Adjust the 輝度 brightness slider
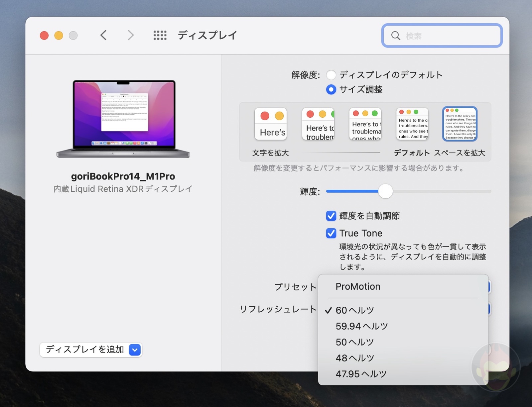The height and width of the screenshot is (407, 532). pos(386,191)
